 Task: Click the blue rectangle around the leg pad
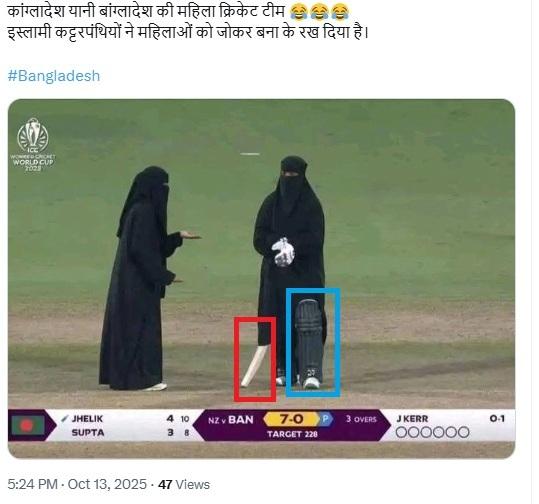313,342
